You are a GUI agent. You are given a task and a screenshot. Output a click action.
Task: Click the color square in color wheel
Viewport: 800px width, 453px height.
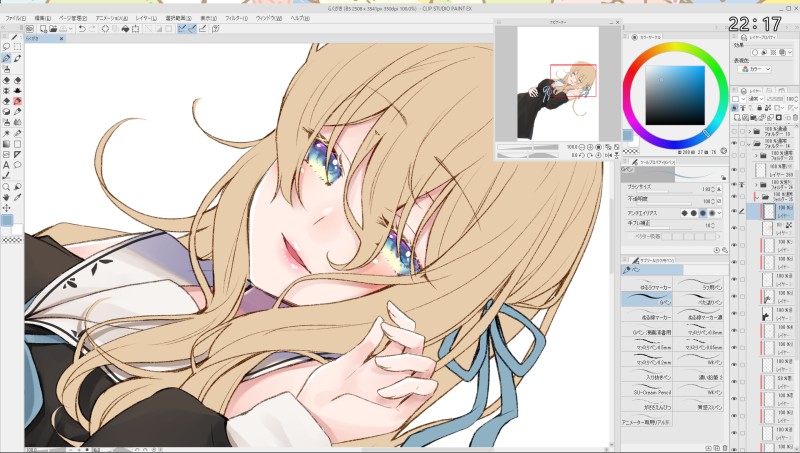pos(674,95)
